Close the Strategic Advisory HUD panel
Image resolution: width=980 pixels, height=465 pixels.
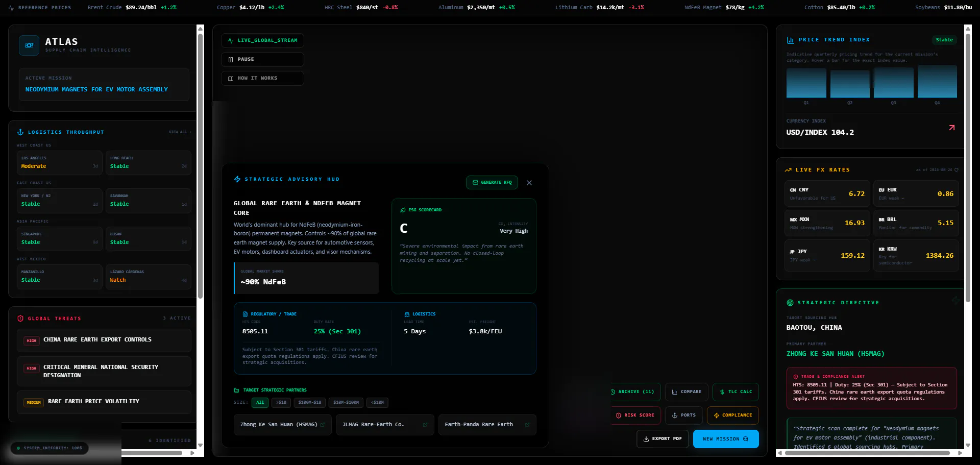(529, 183)
